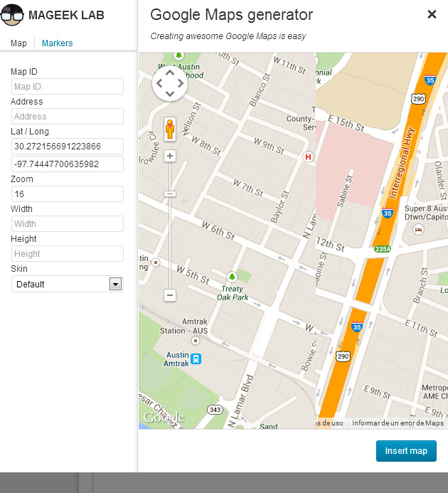Select the Street View pegman icon

pos(170,129)
